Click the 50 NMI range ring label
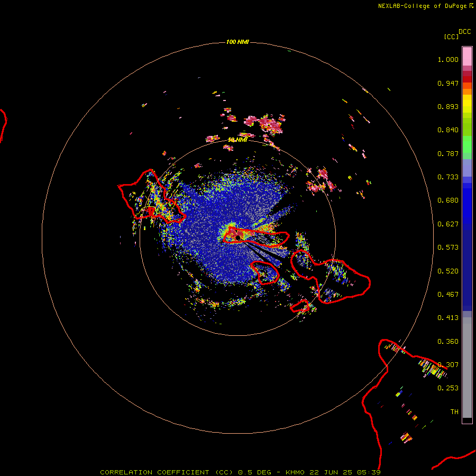 point(237,140)
